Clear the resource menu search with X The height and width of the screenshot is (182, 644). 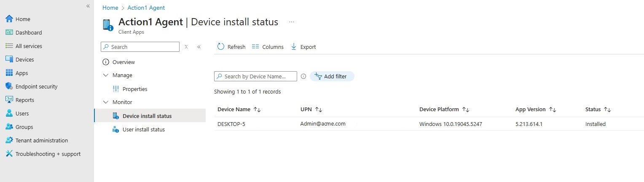186,47
